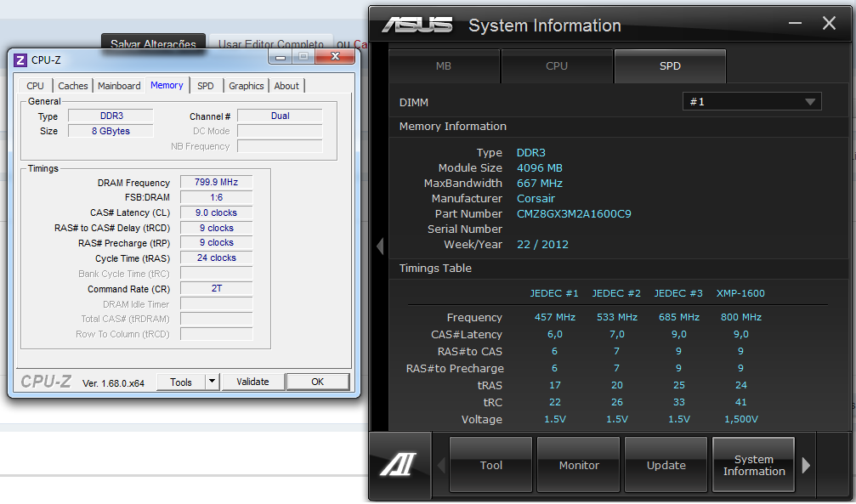Screen dimensions: 856x504
Task: Click the JEDEC #1 frequency value 457 MHz
Action: 554,317
